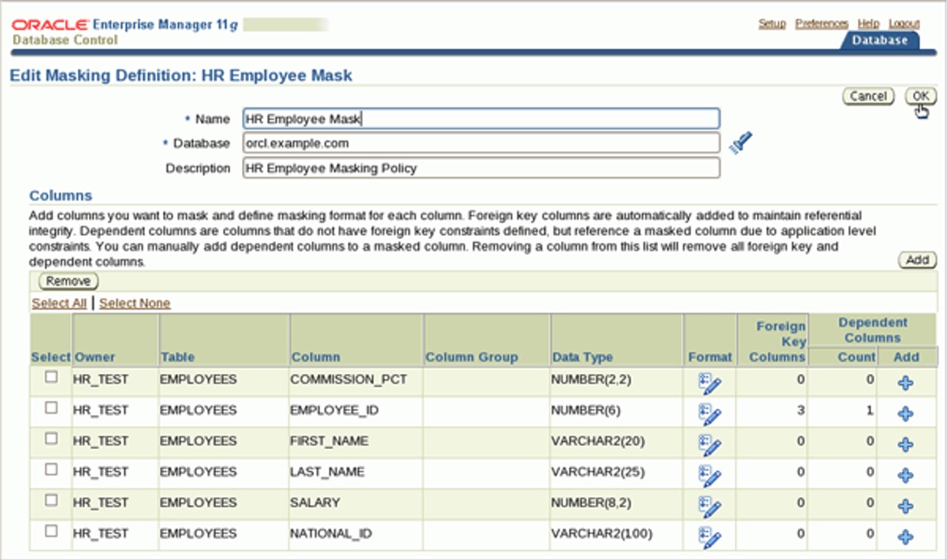Add dependent column to LAST_NAME row

click(x=906, y=475)
